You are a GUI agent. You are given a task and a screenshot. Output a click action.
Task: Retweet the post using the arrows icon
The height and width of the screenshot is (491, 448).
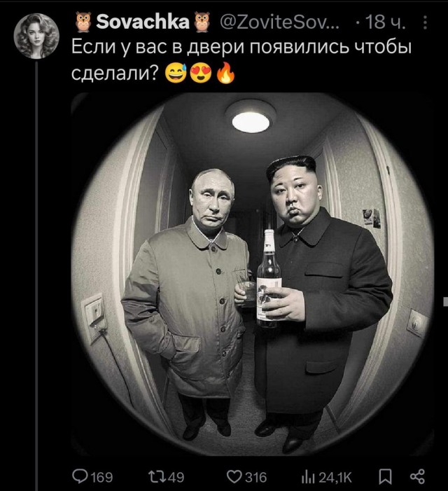pyautogui.click(x=158, y=477)
